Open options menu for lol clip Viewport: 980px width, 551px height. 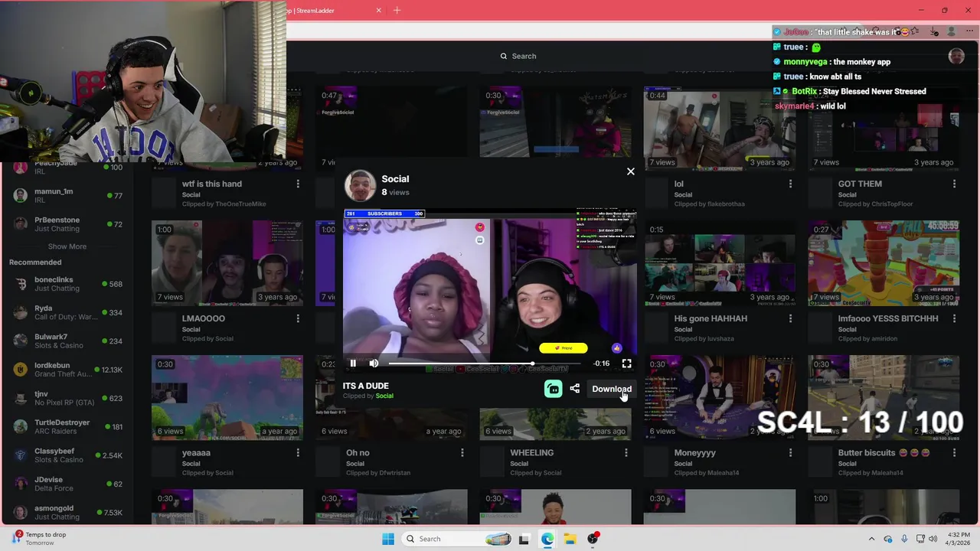[x=790, y=184]
